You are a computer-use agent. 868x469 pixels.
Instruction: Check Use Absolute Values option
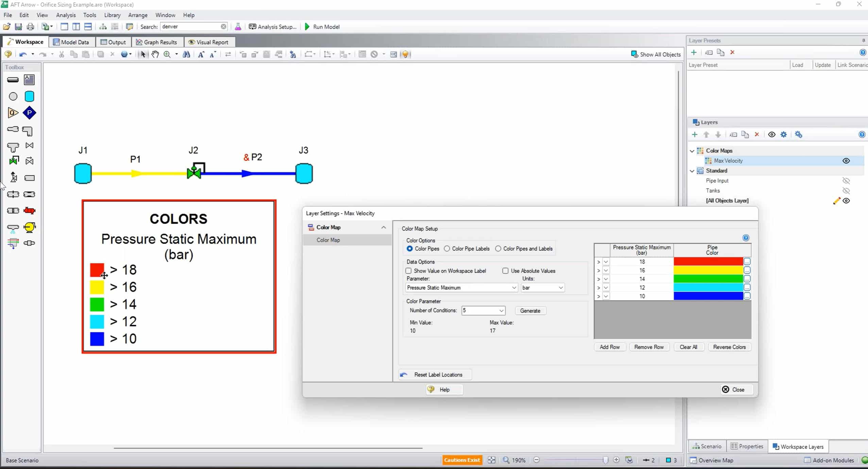coord(506,271)
